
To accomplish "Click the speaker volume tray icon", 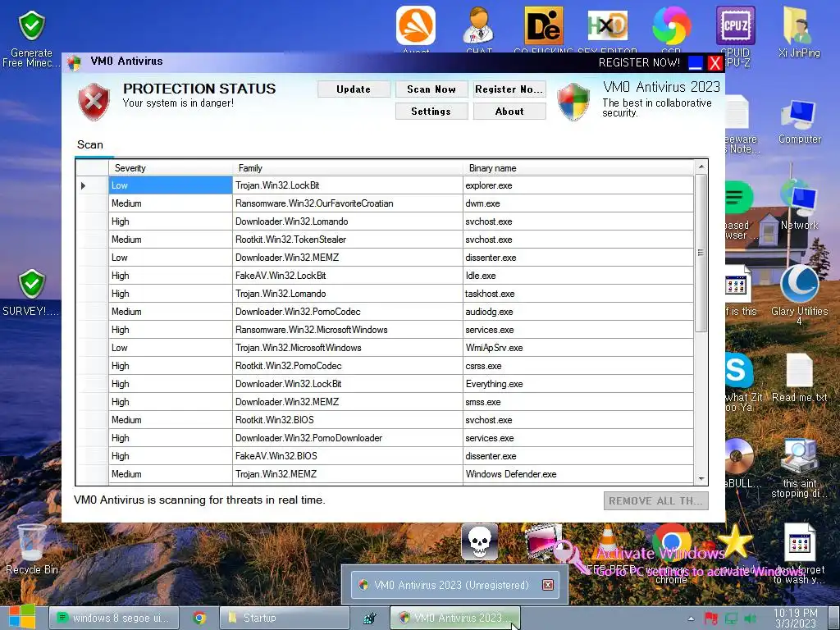I will click(750, 619).
